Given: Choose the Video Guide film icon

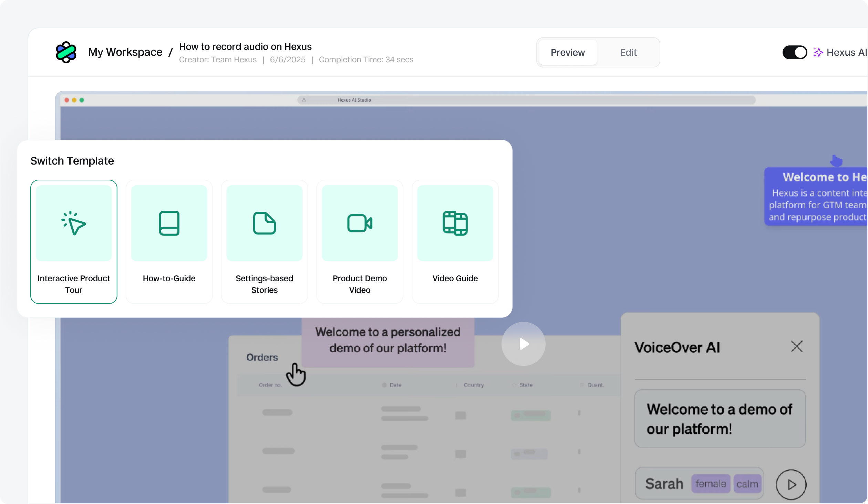Looking at the screenshot, I should point(455,223).
